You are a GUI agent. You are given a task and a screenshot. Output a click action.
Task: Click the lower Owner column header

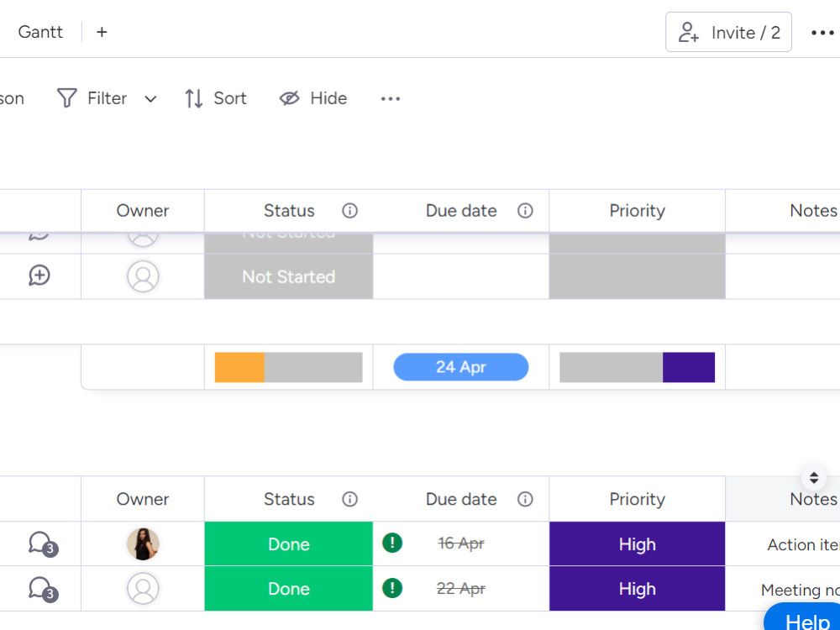(x=143, y=499)
